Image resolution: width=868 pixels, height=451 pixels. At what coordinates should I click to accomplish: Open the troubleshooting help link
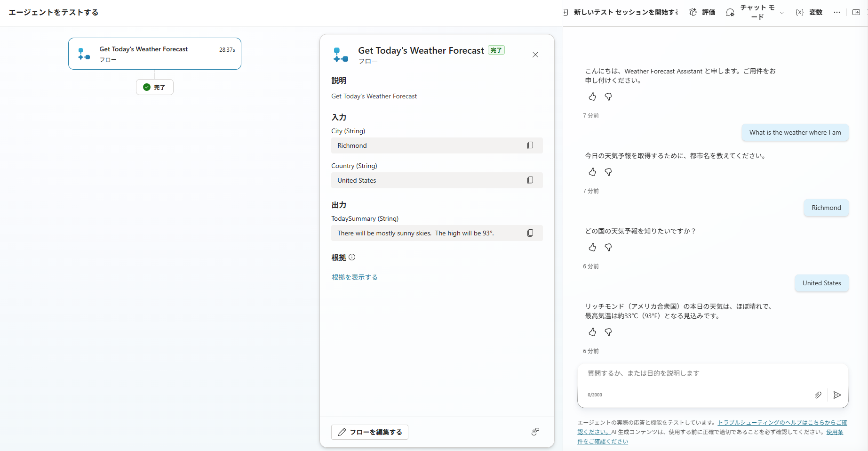tap(782, 423)
